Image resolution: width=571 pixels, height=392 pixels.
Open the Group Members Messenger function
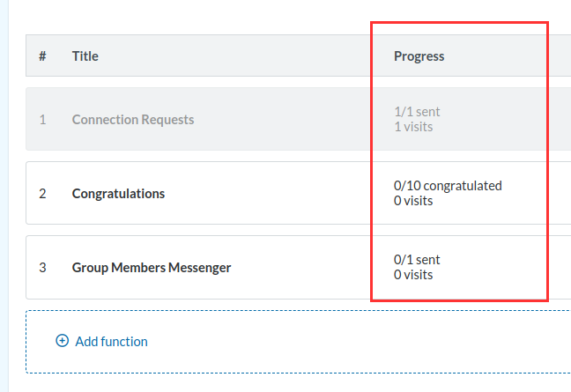(x=152, y=268)
